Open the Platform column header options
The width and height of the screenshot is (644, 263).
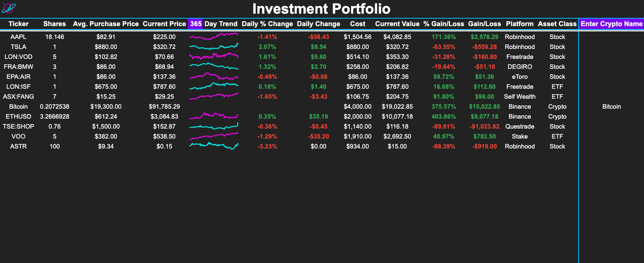pyautogui.click(x=520, y=24)
